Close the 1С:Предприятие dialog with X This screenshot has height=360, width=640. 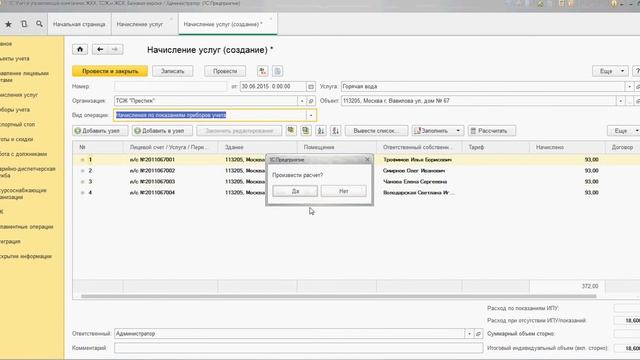point(367,160)
